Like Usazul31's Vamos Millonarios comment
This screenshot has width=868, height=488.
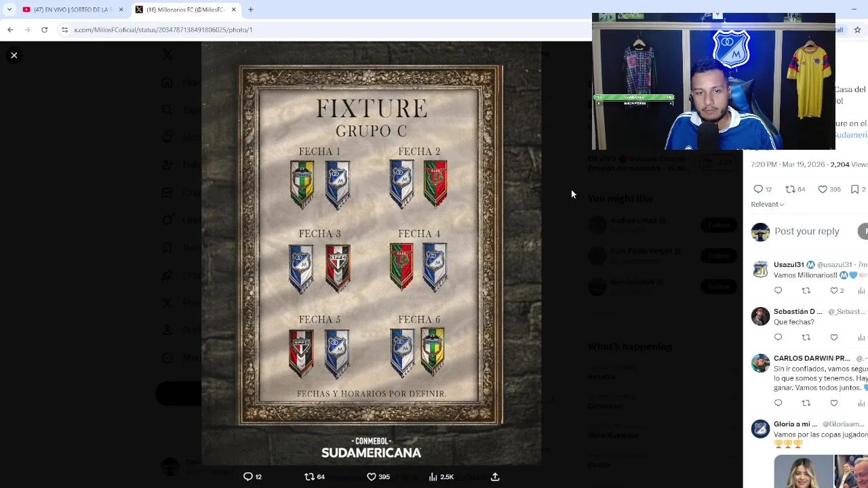(x=834, y=290)
